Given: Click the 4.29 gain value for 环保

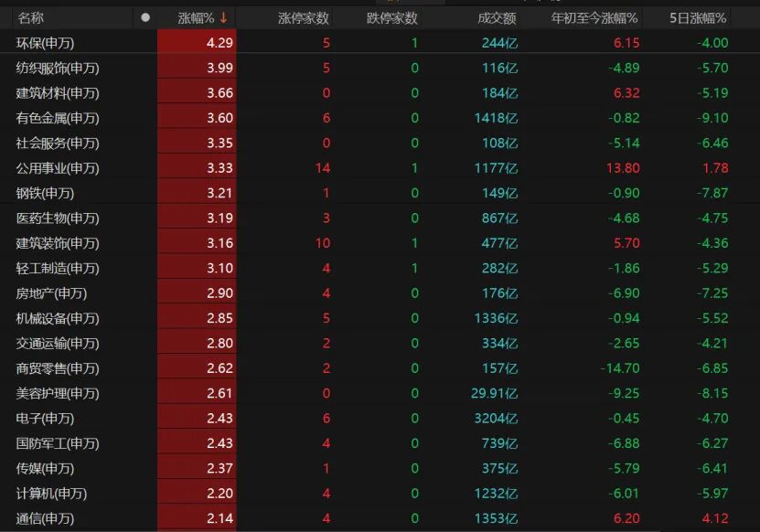Looking at the screenshot, I should (219, 43).
